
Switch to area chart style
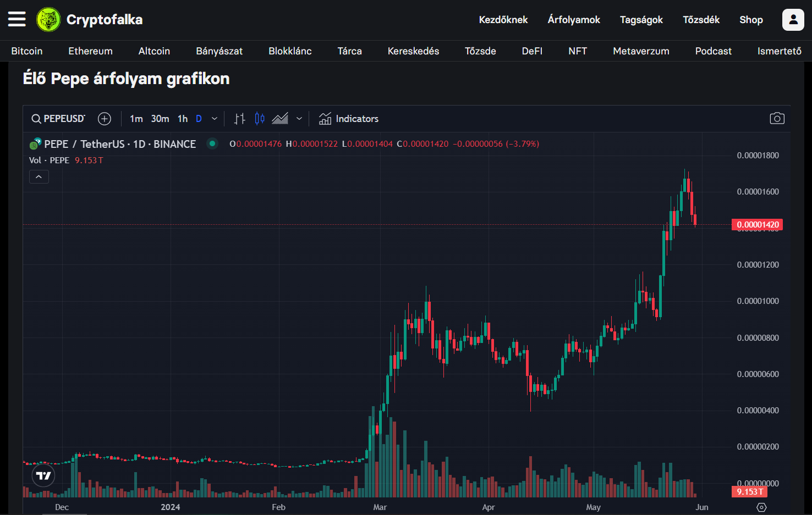coord(280,119)
